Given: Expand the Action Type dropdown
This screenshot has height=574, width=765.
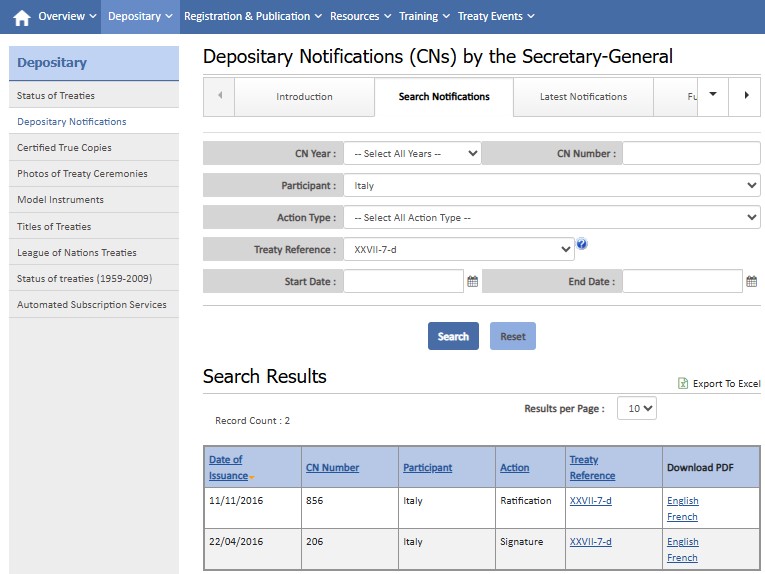Looking at the screenshot, I should (551, 217).
